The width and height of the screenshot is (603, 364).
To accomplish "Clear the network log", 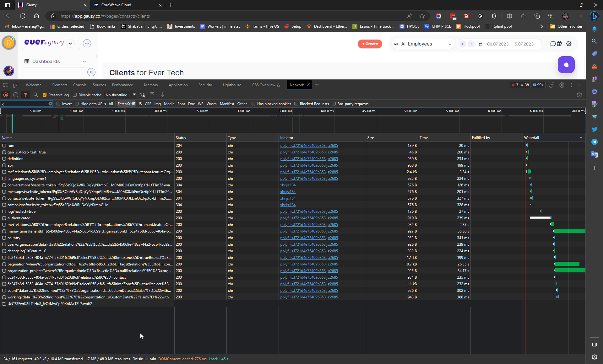I will pos(15,95).
